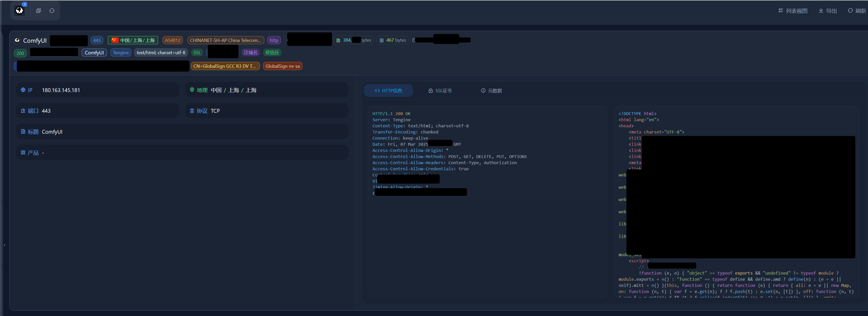
Task: Click the globe icon beside IP
Action: pos(23,90)
